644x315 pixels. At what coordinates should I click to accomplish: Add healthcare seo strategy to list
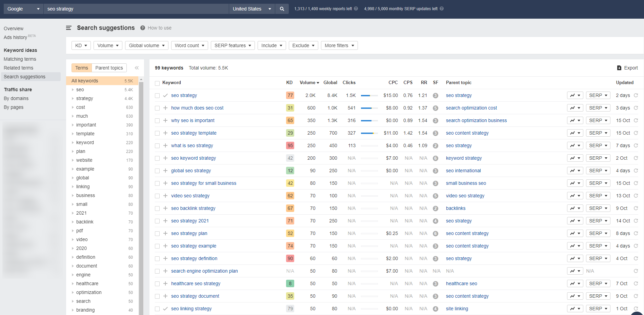pos(165,283)
